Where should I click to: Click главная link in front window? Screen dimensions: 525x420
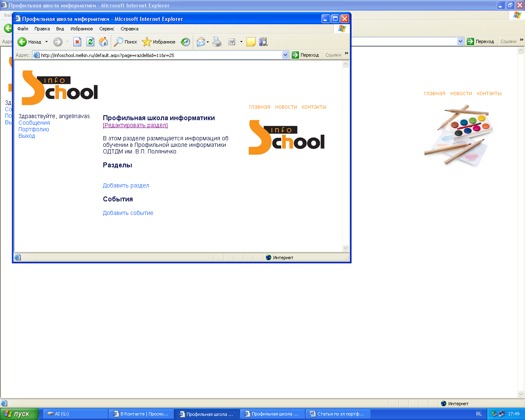pos(260,107)
